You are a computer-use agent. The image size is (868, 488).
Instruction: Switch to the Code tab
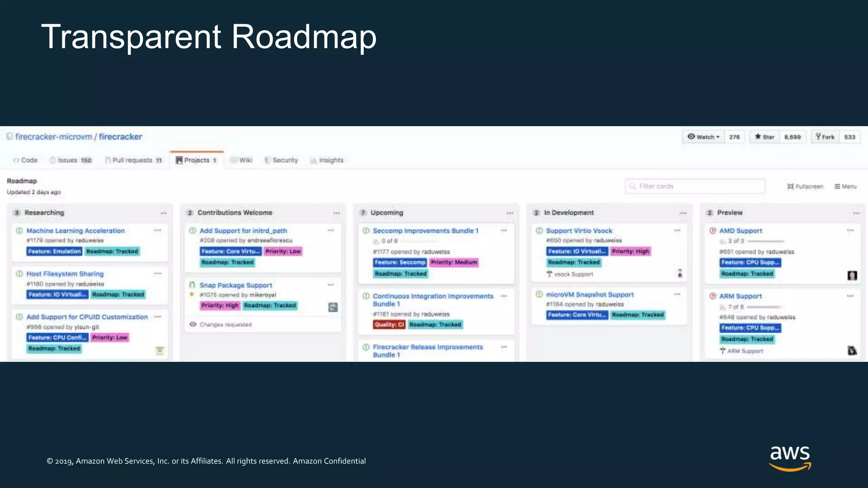pos(25,160)
